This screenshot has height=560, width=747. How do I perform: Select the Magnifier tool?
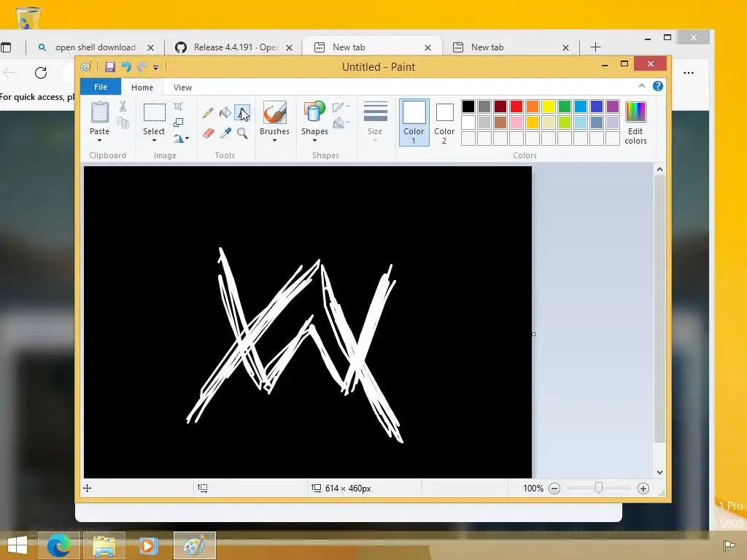(x=242, y=133)
